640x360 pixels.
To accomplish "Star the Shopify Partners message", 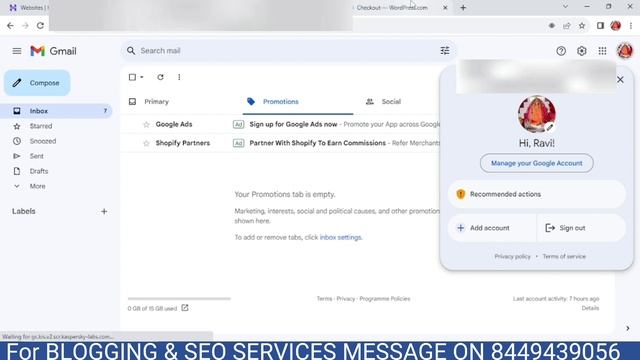I will point(146,143).
